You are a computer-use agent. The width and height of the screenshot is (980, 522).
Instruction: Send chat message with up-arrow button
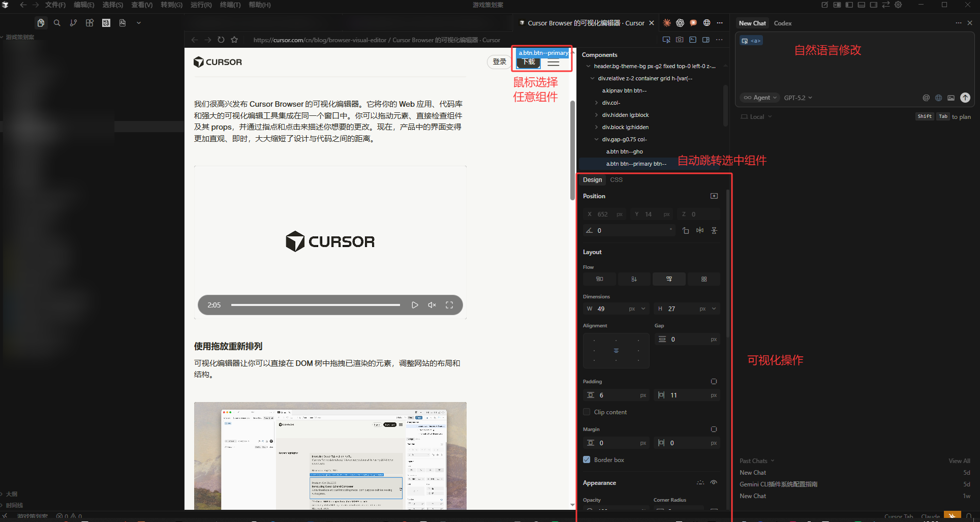pyautogui.click(x=965, y=98)
